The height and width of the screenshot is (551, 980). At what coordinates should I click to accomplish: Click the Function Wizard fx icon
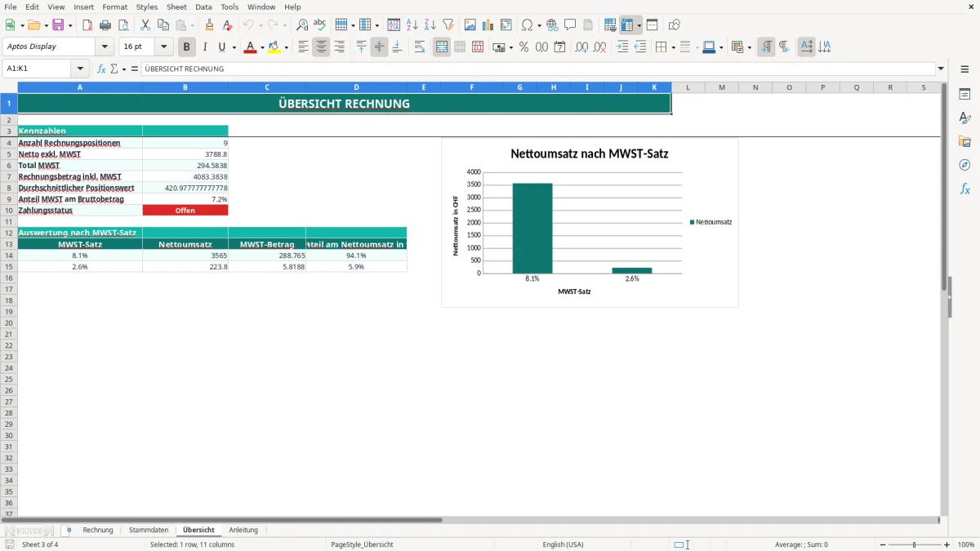pos(101,69)
